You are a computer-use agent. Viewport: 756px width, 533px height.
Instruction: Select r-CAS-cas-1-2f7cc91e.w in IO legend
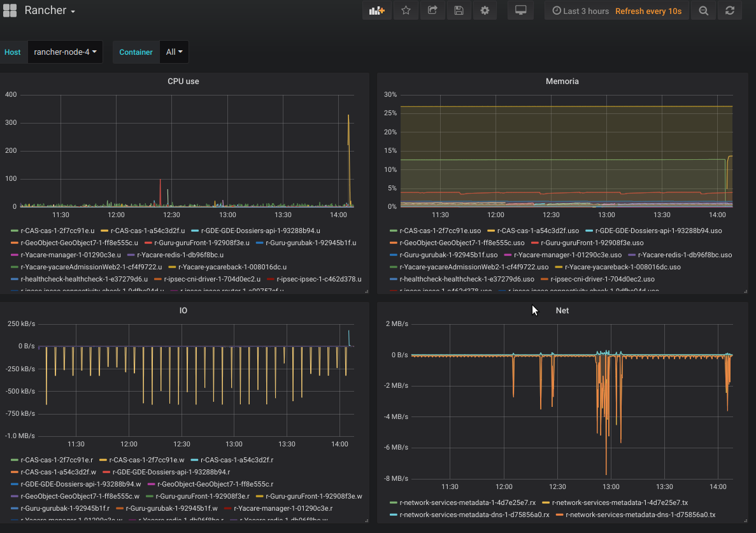146,460
